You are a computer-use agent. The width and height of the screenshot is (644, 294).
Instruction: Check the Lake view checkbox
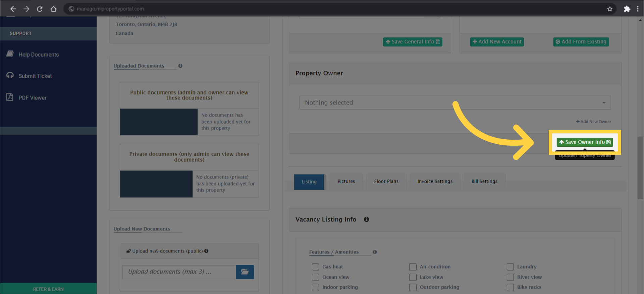pos(413,277)
